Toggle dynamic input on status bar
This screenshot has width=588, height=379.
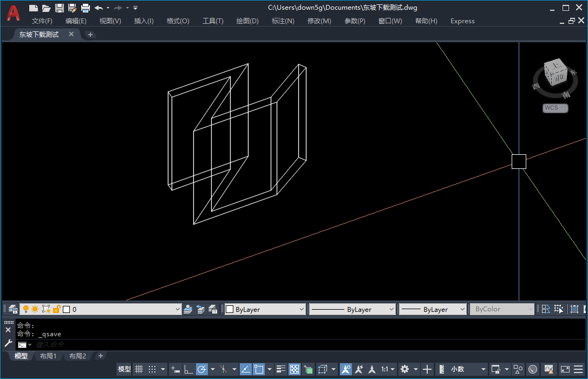(x=174, y=369)
